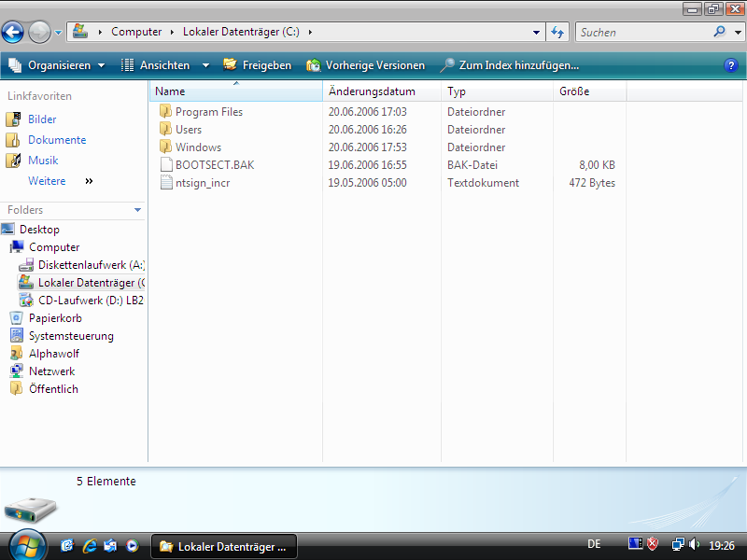The width and height of the screenshot is (747, 560).
Task: Select the BOOTSECT.BAK file
Action: pyautogui.click(x=214, y=165)
